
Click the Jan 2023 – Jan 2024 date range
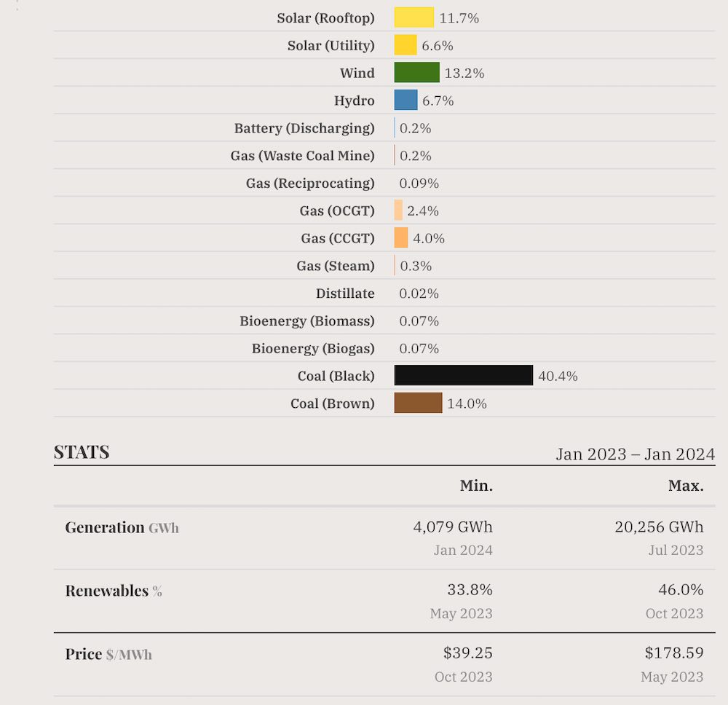pyautogui.click(x=635, y=454)
